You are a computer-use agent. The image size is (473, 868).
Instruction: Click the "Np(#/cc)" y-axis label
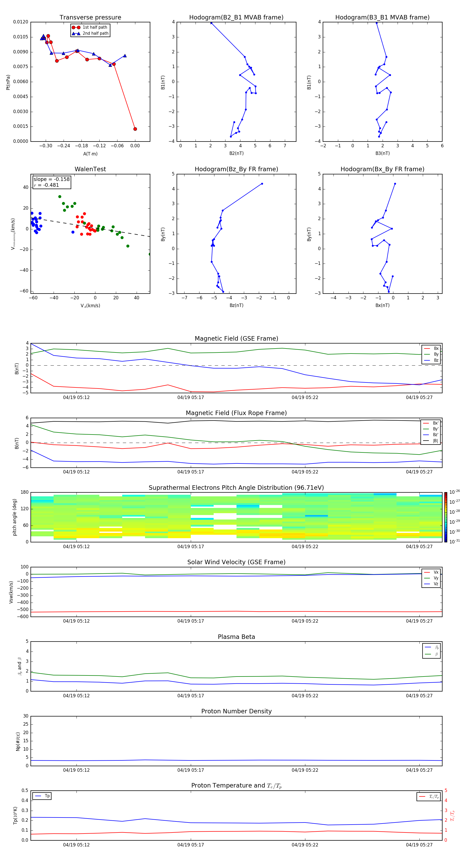point(18,741)
